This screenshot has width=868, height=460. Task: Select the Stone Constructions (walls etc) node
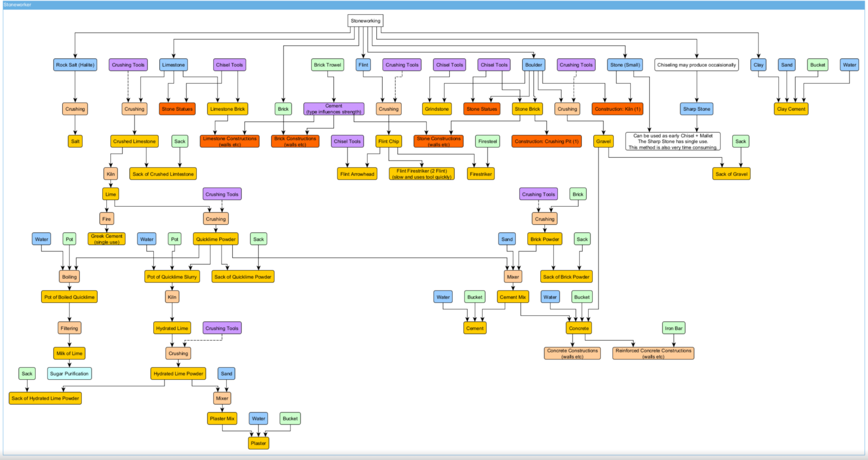point(439,141)
